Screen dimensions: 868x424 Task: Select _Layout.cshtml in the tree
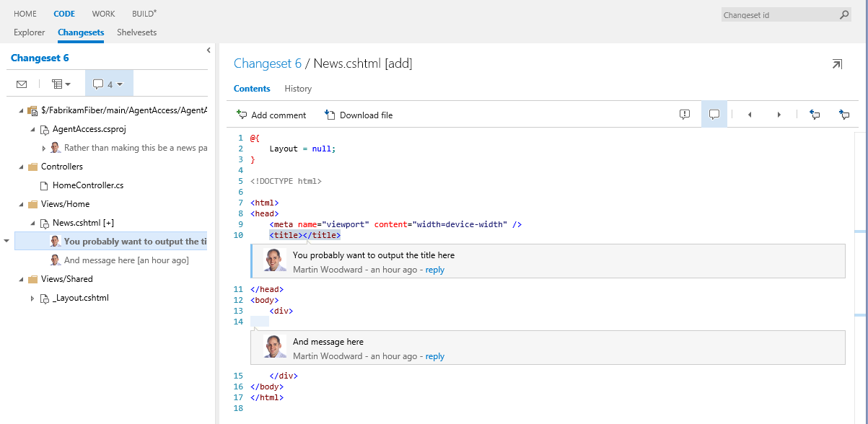tap(81, 298)
